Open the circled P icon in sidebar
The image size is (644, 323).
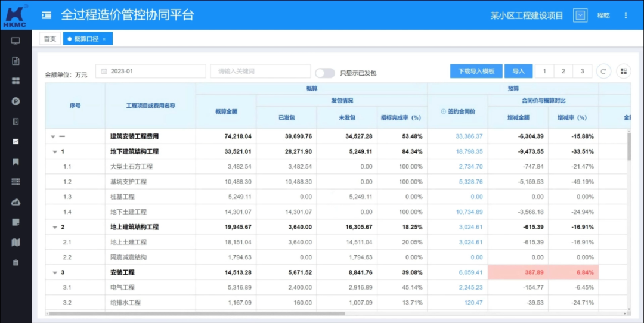[x=16, y=101]
